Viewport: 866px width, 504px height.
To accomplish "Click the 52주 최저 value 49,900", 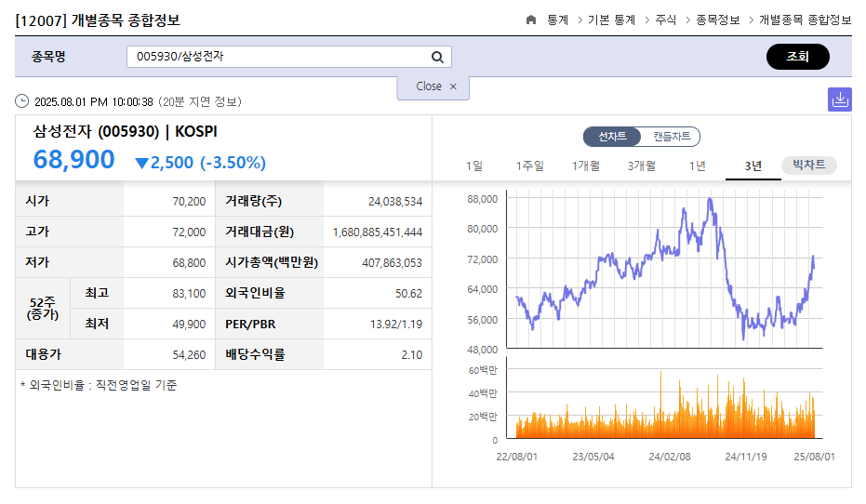I will (189, 324).
